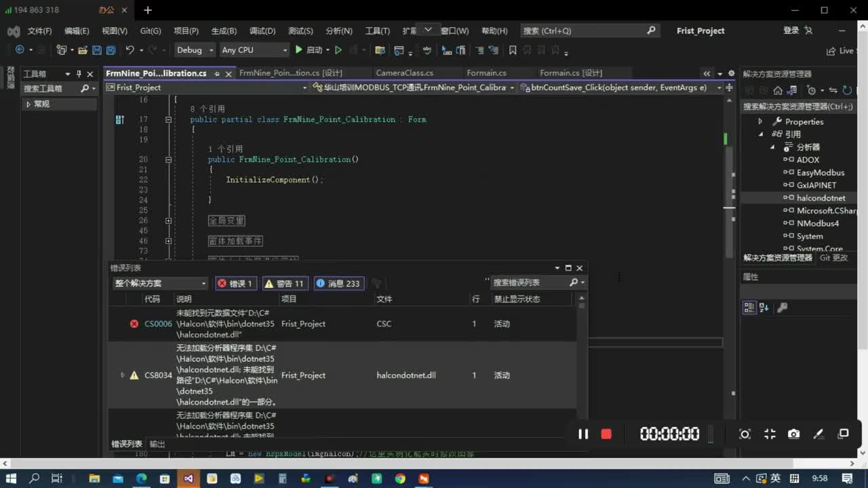Click the Chrome icon on the taskbar

[400, 479]
